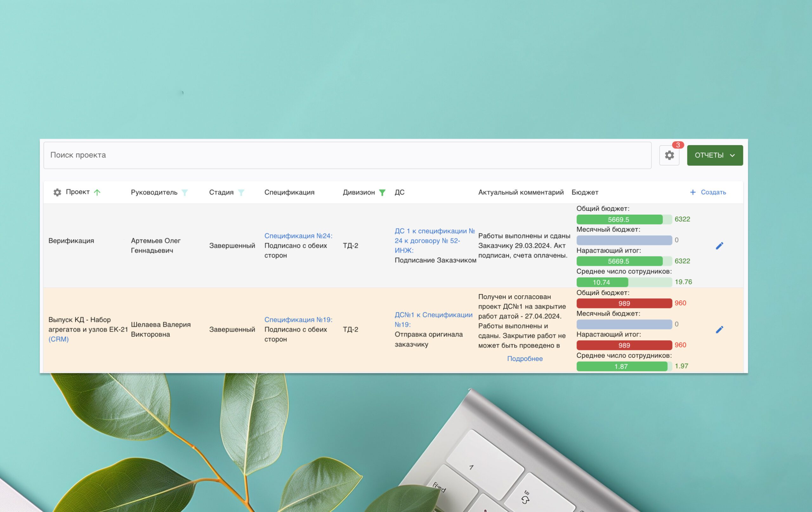The height and width of the screenshot is (512, 812).
Task: Open the Спецификация №19 link
Action: click(298, 320)
